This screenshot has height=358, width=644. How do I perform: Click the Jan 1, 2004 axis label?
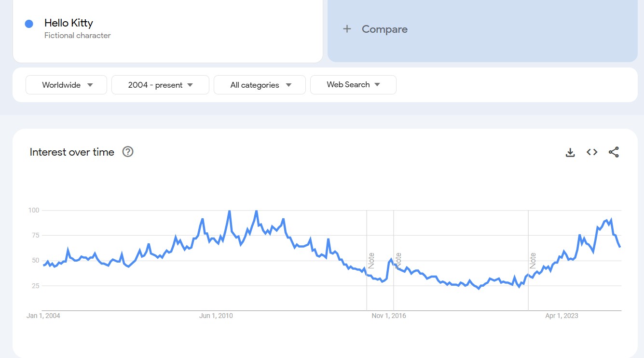[43, 316]
